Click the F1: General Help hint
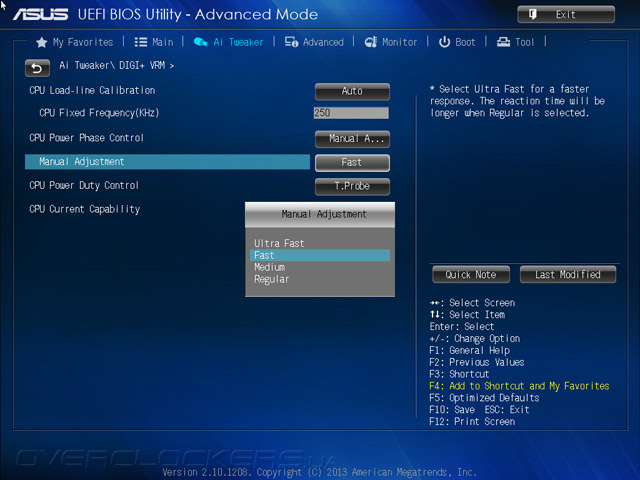The height and width of the screenshot is (480, 640). (469, 351)
